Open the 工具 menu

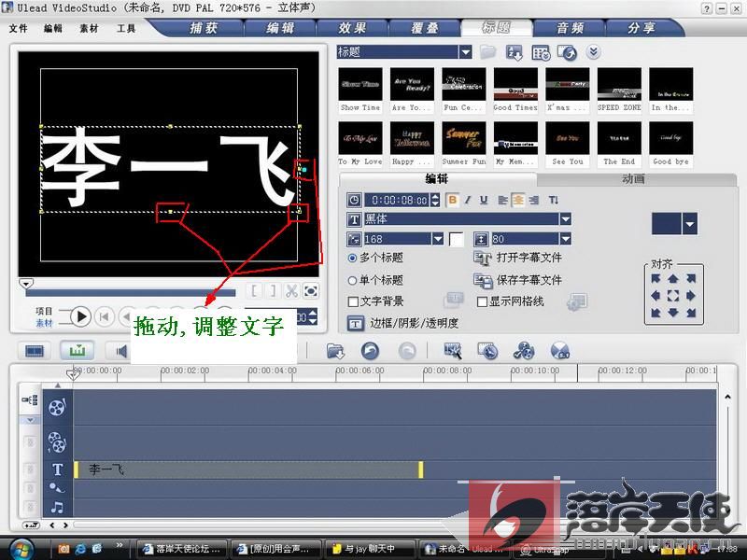click(126, 29)
